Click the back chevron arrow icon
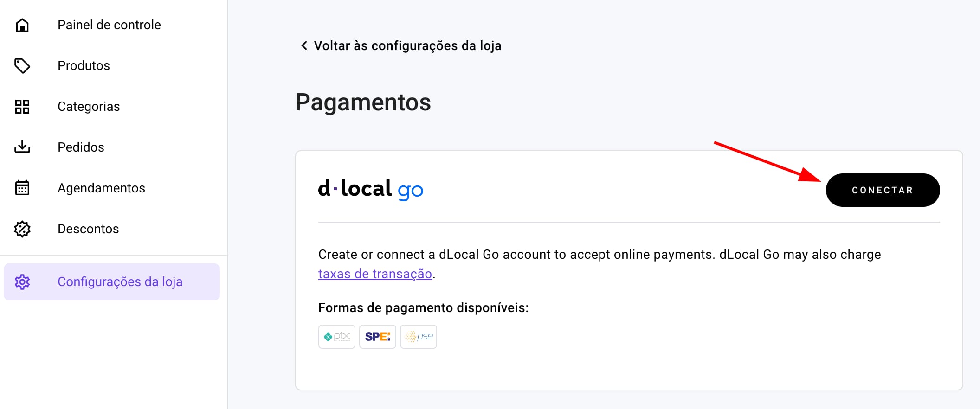 pyautogui.click(x=304, y=45)
